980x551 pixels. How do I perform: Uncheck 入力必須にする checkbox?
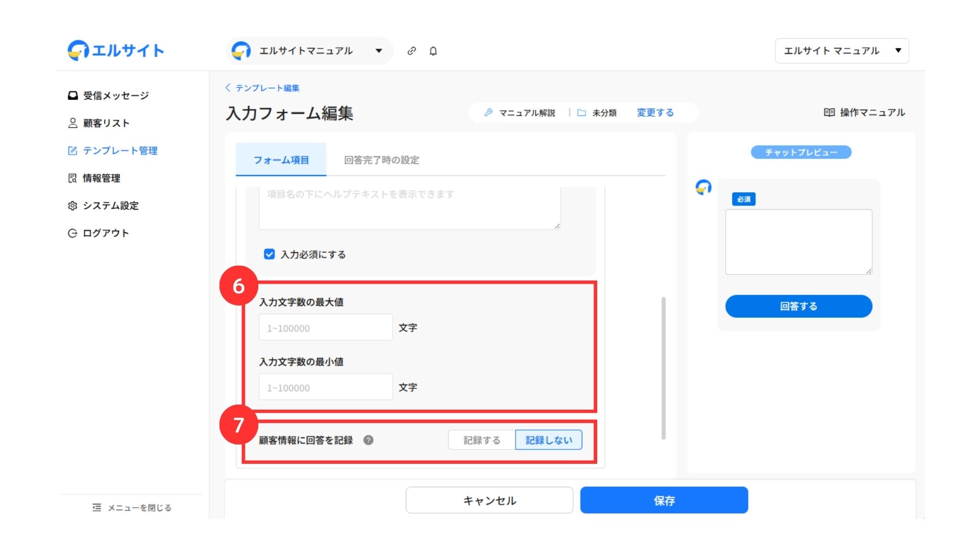tap(269, 254)
